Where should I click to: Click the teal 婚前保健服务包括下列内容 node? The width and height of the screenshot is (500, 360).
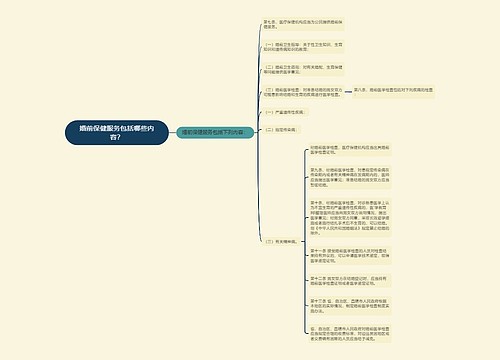click(x=215, y=132)
